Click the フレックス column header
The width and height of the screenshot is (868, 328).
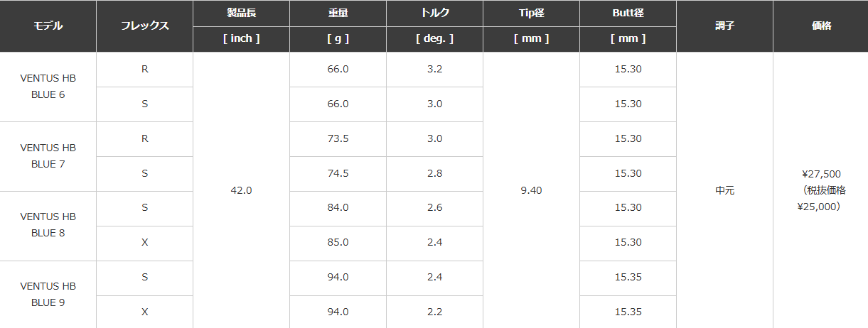tap(145, 26)
